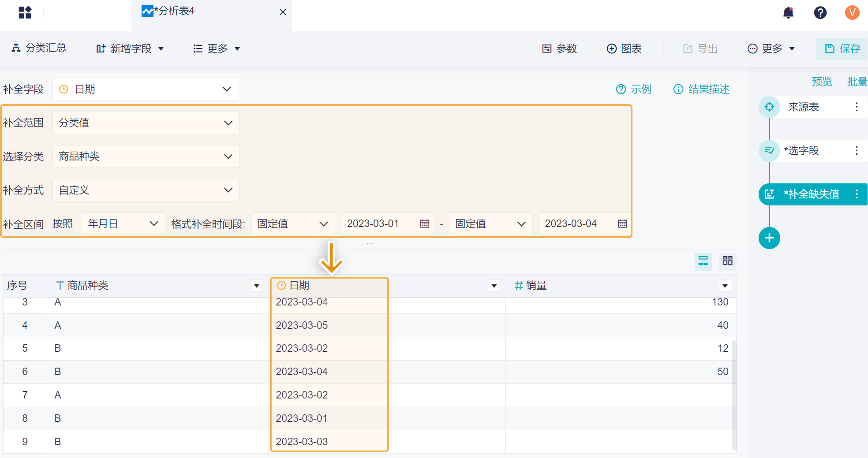Open the second 固定值 end type dropdown
The height and width of the screenshot is (458, 868).
pyautogui.click(x=490, y=223)
